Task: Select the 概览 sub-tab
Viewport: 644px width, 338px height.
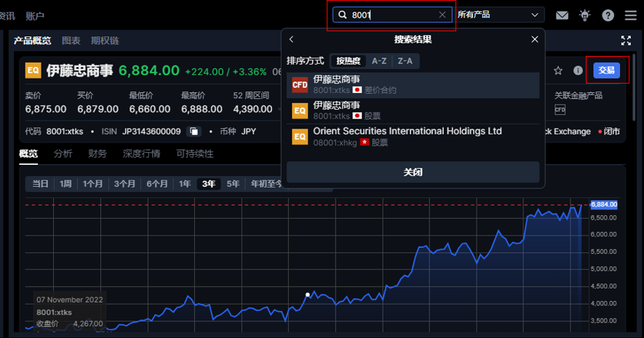Action: (x=28, y=154)
